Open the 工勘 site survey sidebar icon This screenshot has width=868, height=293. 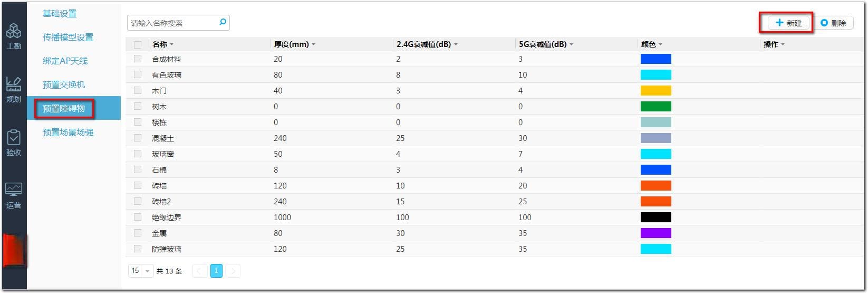pos(14,36)
